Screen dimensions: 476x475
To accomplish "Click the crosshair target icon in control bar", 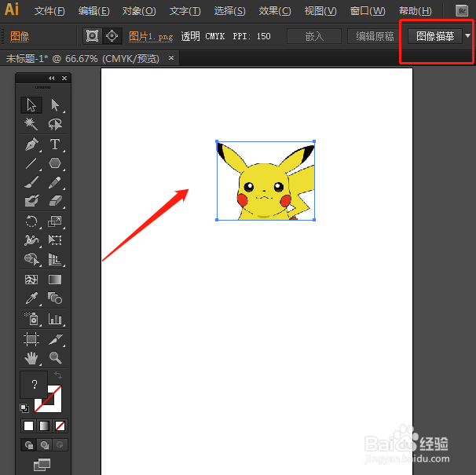I will coord(112,36).
